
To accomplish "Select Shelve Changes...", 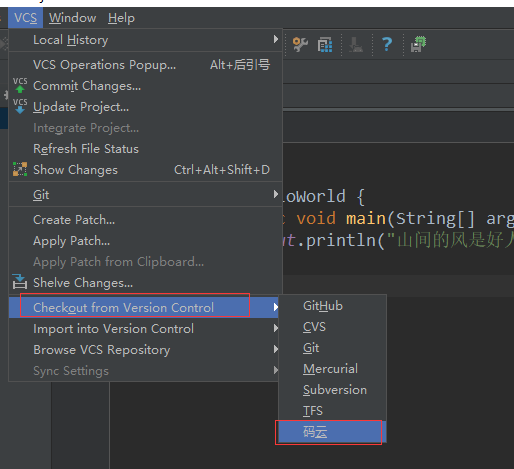I will click(x=145, y=283).
